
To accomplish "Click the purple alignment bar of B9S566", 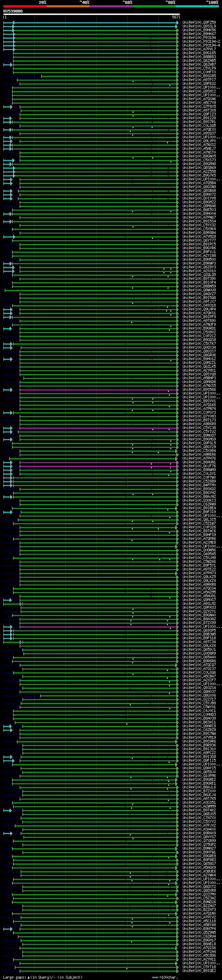I will tap(99, 390).
